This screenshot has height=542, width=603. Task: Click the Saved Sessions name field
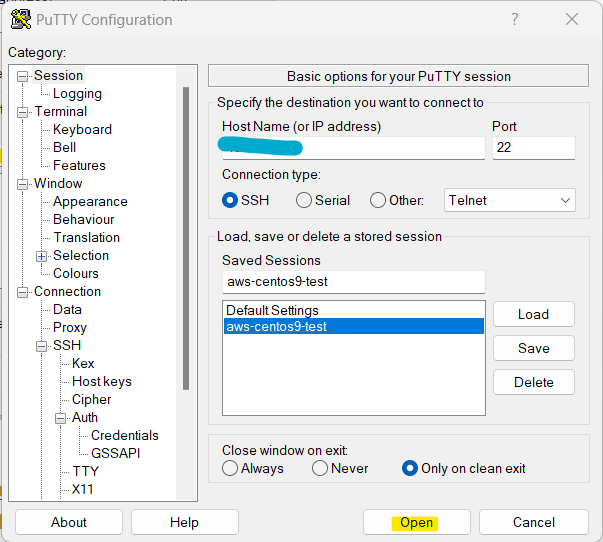(353, 282)
